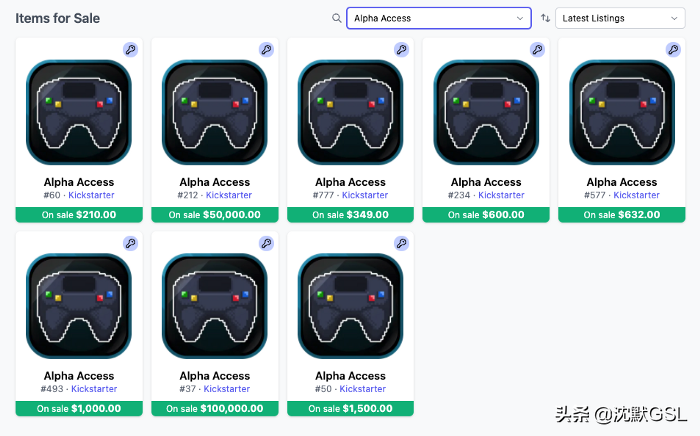Screen dimensions: 700x436
Task: Click the chevron in the Alpha Access combo box
Action: point(520,18)
